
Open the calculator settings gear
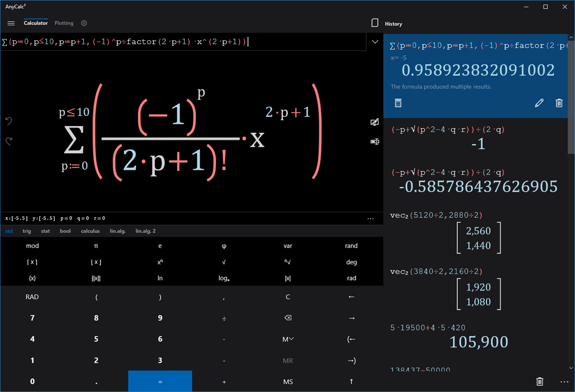[x=84, y=23]
